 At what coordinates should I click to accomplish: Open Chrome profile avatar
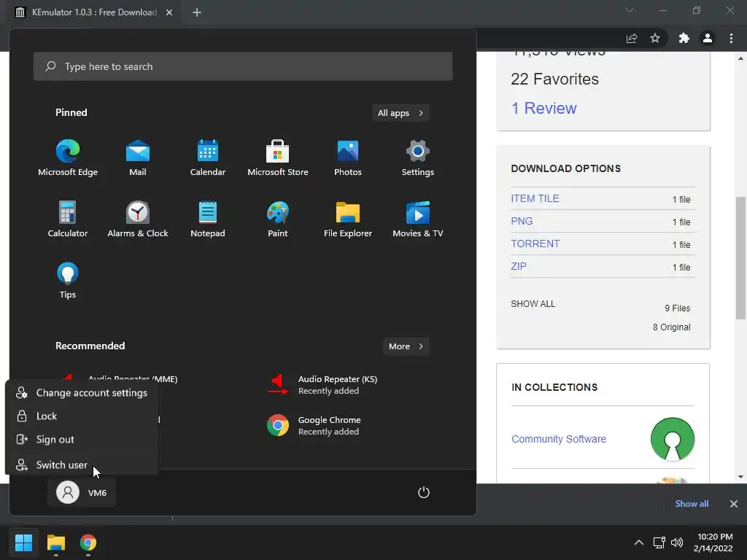pyautogui.click(x=708, y=38)
